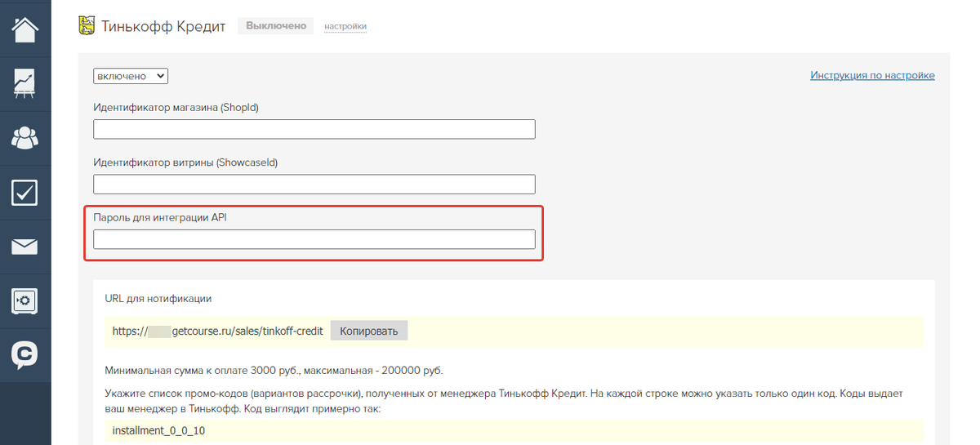Click the 'Минимальная сумма к оплате' text line
Image resolution: width=980 pixels, height=445 pixels.
274,371
